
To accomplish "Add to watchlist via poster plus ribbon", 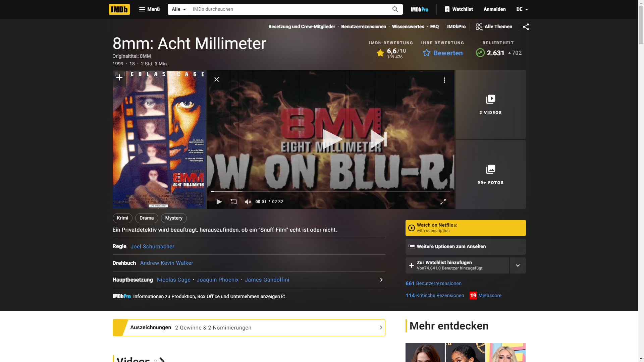I will [119, 78].
